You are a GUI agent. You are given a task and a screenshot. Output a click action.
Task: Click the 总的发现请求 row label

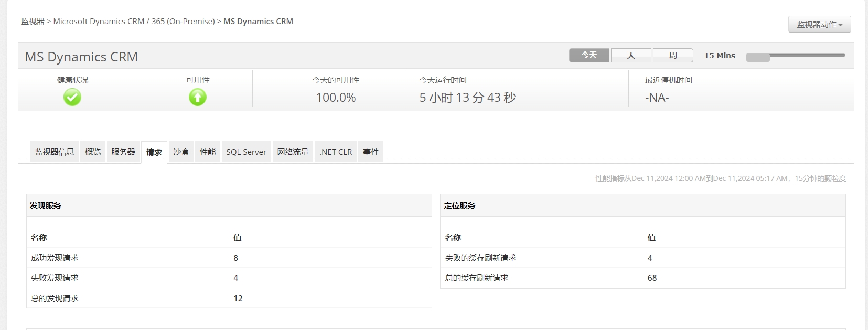pyautogui.click(x=55, y=298)
